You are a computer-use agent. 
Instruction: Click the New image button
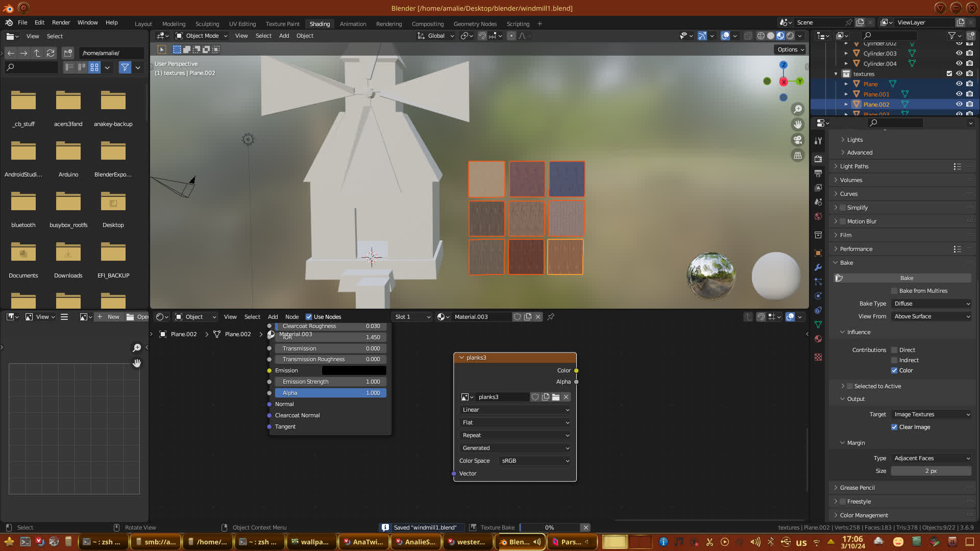(108, 317)
